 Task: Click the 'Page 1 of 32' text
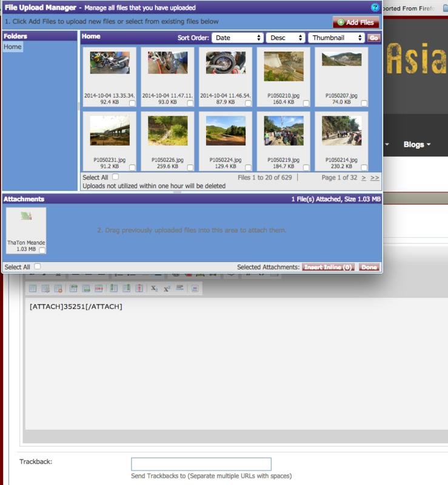pyautogui.click(x=339, y=178)
